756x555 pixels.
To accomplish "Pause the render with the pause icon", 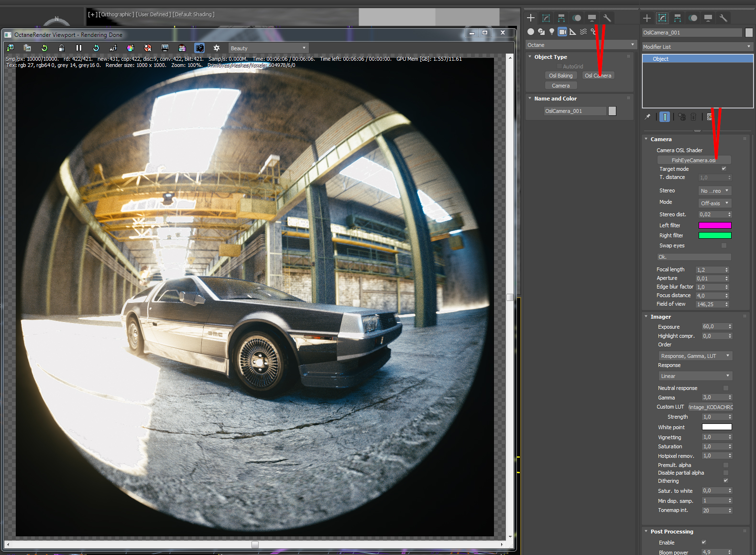I will (79, 48).
